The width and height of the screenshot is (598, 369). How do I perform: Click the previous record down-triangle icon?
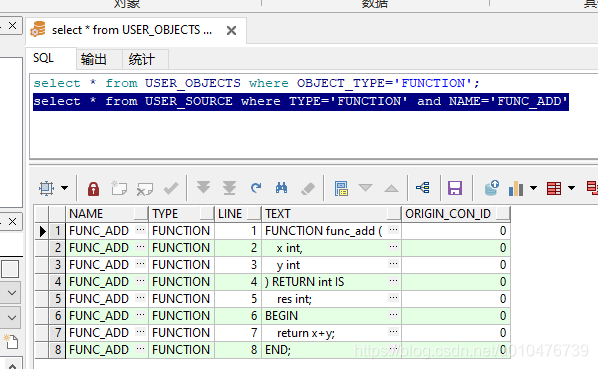(x=365, y=188)
